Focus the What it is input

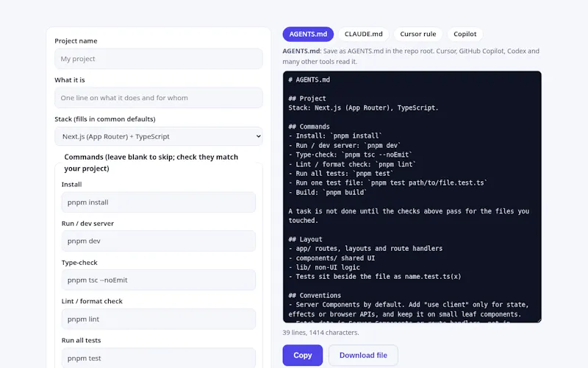point(159,98)
